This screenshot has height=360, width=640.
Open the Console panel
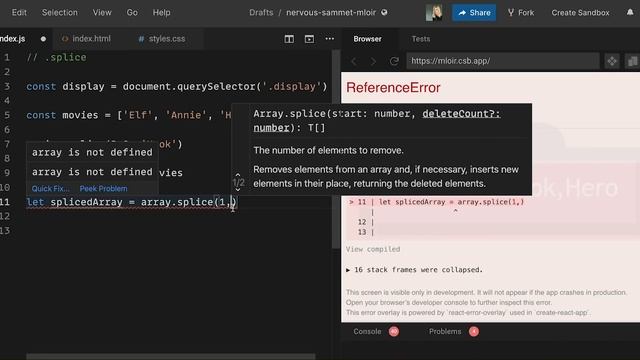(367, 331)
